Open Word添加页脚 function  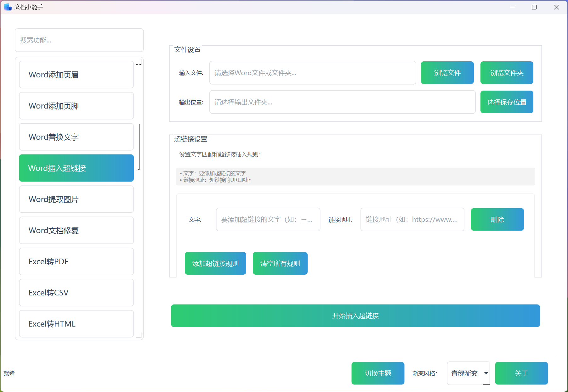76,106
